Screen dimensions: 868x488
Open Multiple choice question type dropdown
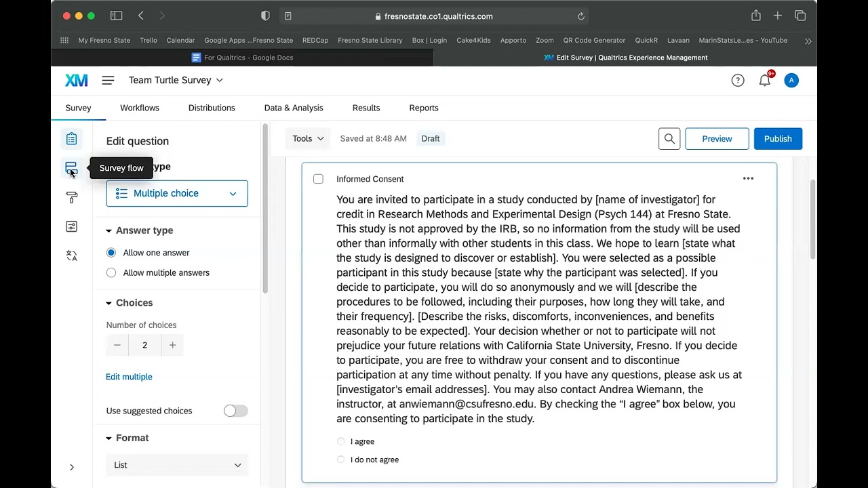pyautogui.click(x=177, y=194)
